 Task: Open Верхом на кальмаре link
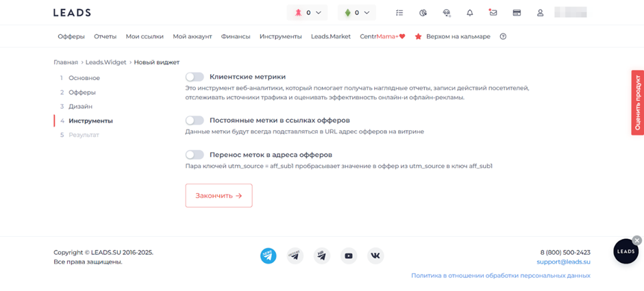458,36
